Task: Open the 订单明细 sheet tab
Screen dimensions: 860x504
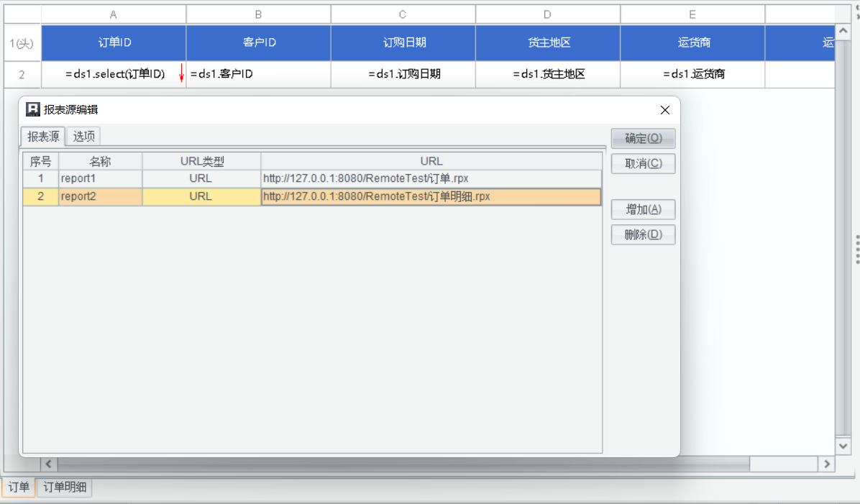Action: [x=65, y=487]
